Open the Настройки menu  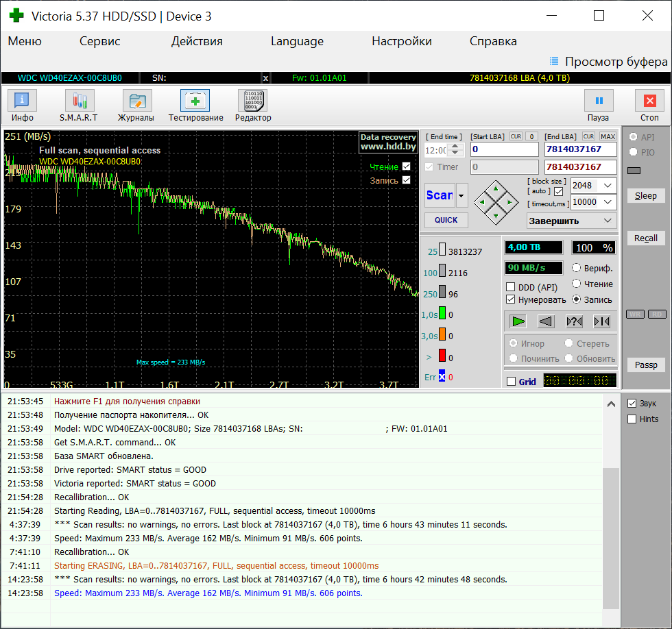pyautogui.click(x=401, y=41)
